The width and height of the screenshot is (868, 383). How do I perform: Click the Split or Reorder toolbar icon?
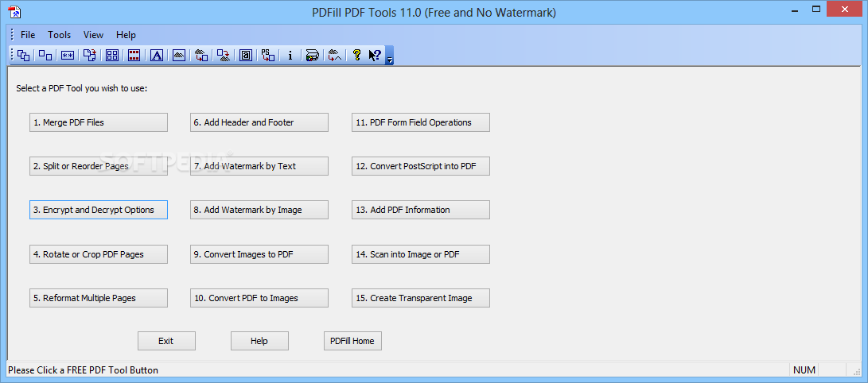click(45, 56)
